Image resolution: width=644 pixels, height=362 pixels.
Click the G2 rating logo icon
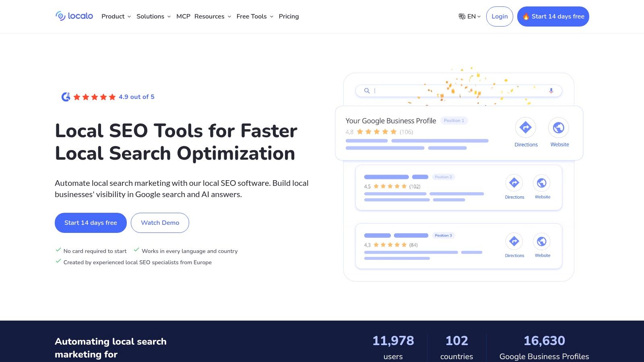click(x=66, y=97)
